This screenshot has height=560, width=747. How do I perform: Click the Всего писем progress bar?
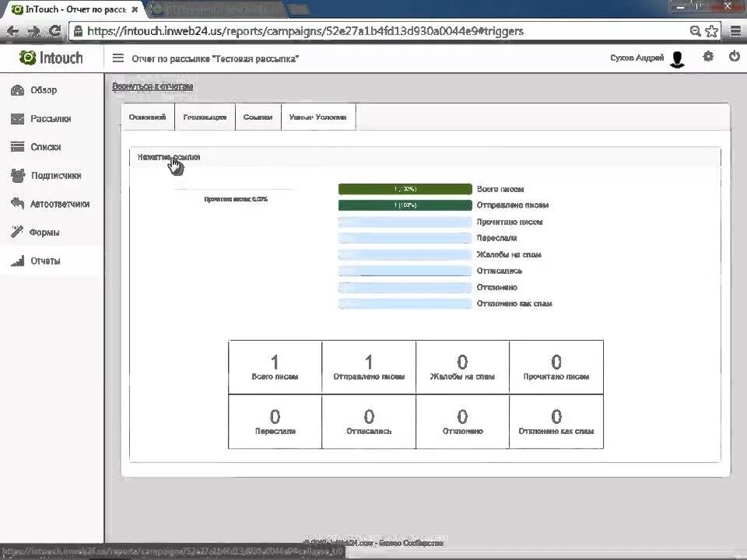point(405,189)
